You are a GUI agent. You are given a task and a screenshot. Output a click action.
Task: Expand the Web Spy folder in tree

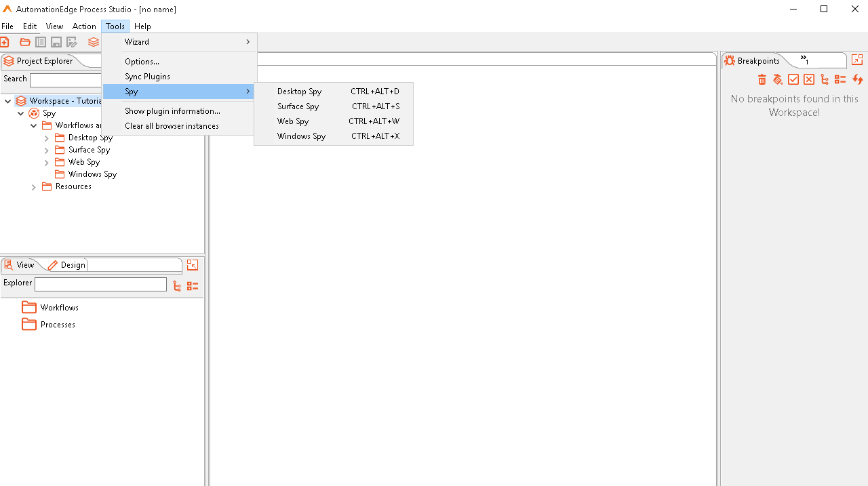coord(47,162)
